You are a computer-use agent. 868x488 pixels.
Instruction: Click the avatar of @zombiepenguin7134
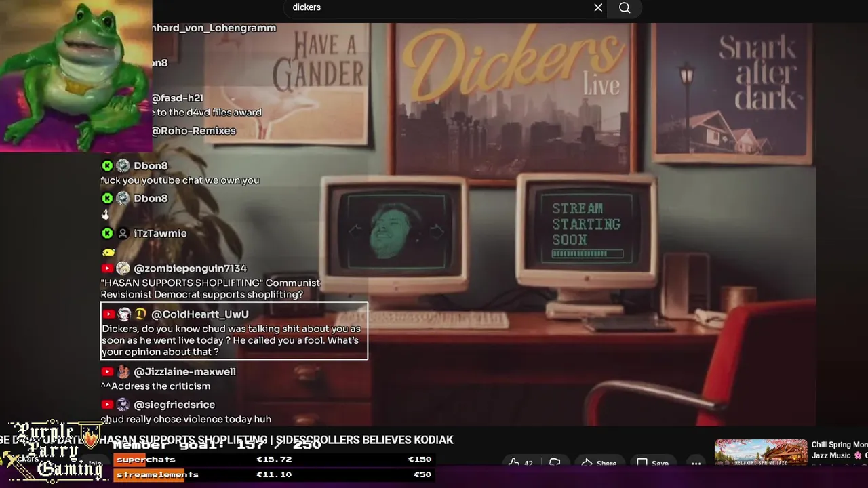tap(123, 268)
